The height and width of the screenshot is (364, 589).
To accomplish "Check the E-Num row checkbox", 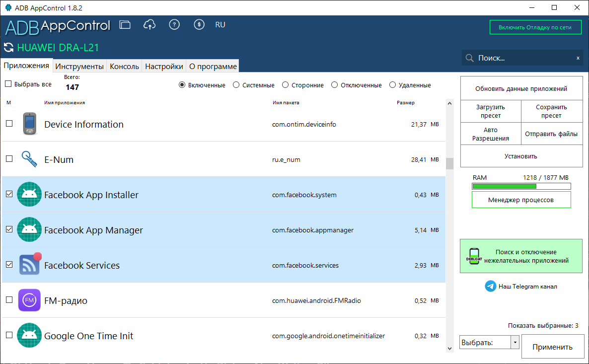I will [9, 159].
